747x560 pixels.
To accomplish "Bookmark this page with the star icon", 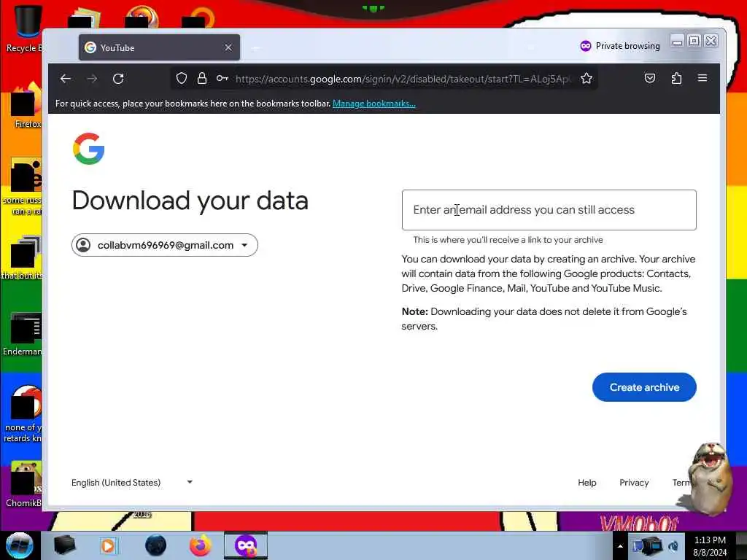I will (587, 79).
